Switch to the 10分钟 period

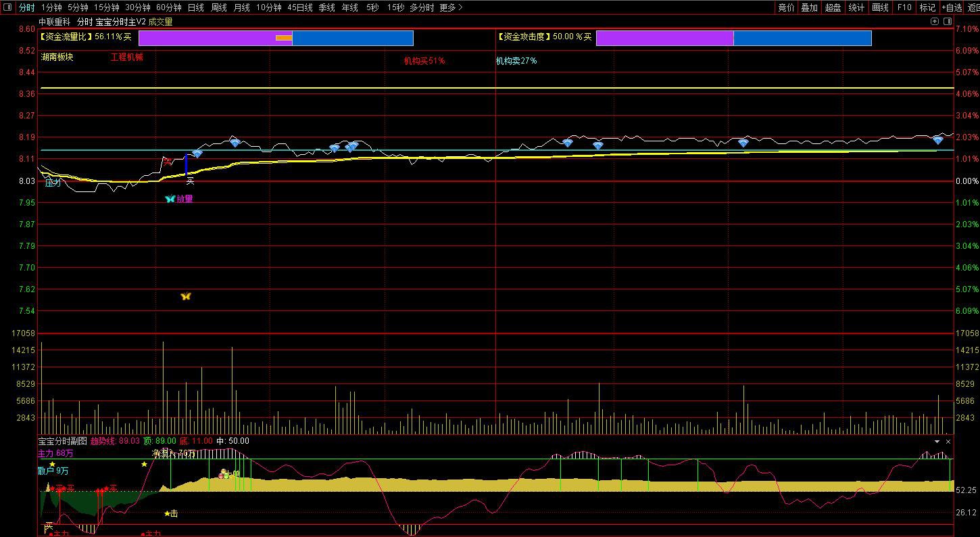[x=268, y=7]
